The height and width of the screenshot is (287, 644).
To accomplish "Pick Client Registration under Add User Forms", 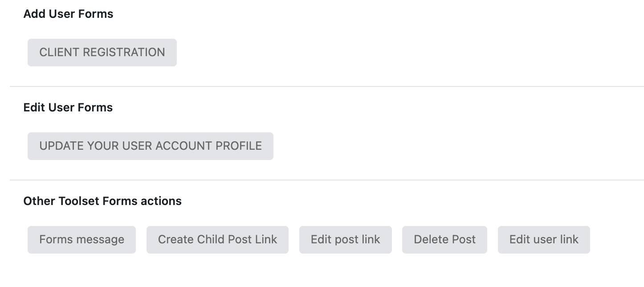I will coord(102,53).
